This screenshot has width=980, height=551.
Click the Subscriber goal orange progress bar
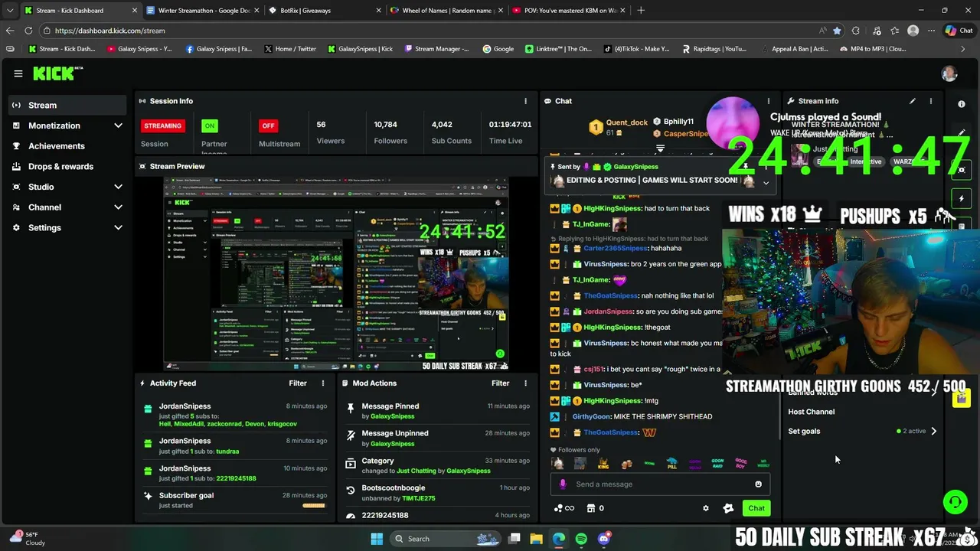(314, 505)
